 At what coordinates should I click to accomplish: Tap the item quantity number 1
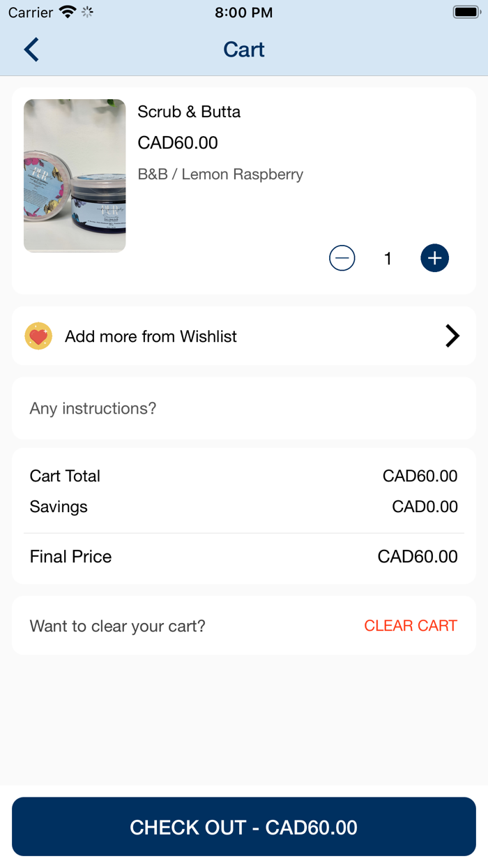click(388, 259)
